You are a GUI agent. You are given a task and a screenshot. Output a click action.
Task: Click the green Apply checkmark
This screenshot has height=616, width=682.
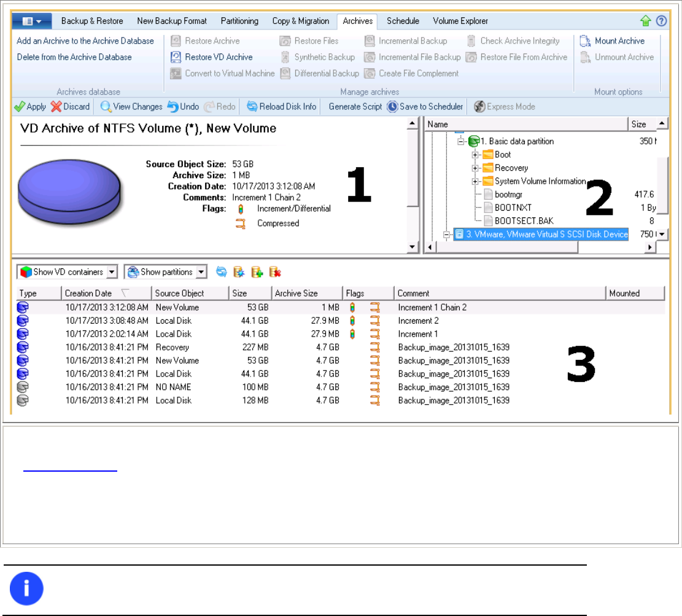click(x=19, y=107)
